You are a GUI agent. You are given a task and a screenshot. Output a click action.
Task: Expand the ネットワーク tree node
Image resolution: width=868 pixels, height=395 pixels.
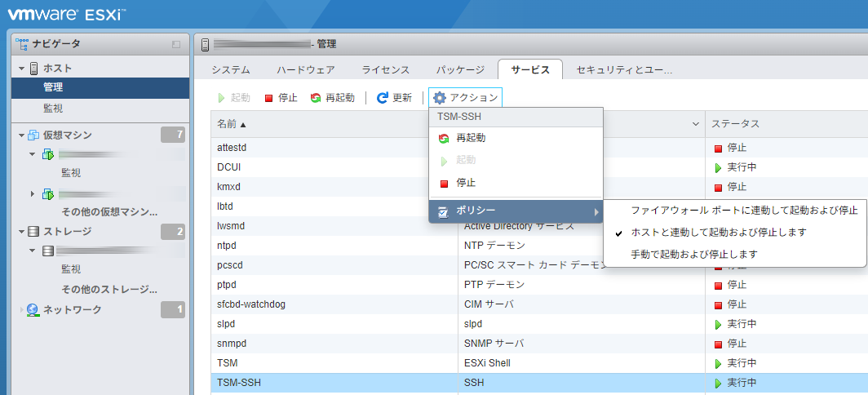point(21,309)
